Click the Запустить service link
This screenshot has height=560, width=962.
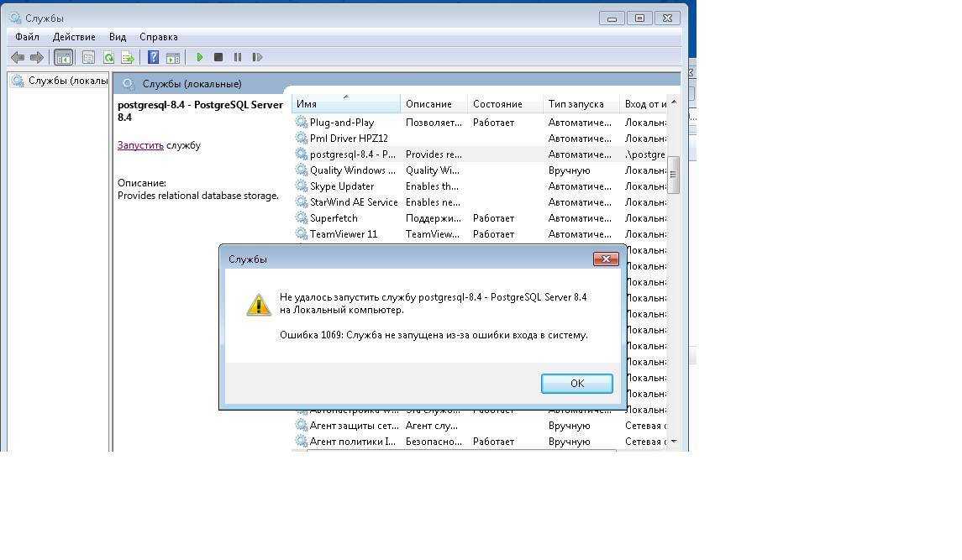pyautogui.click(x=140, y=145)
